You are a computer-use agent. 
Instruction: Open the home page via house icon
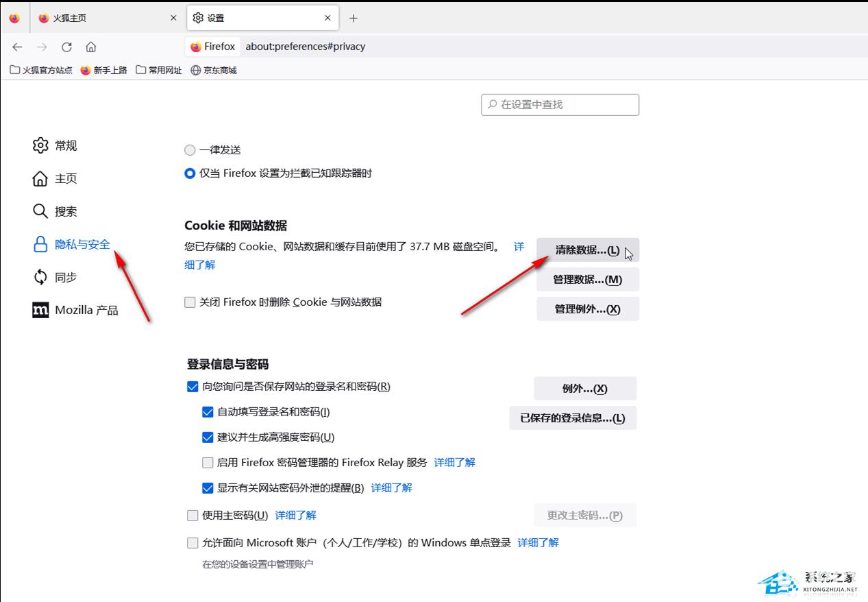coord(90,47)
